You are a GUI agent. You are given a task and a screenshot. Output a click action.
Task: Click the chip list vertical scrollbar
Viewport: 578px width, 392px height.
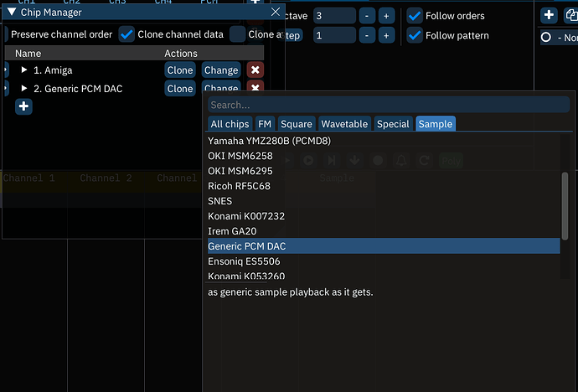tap(565, 206)
